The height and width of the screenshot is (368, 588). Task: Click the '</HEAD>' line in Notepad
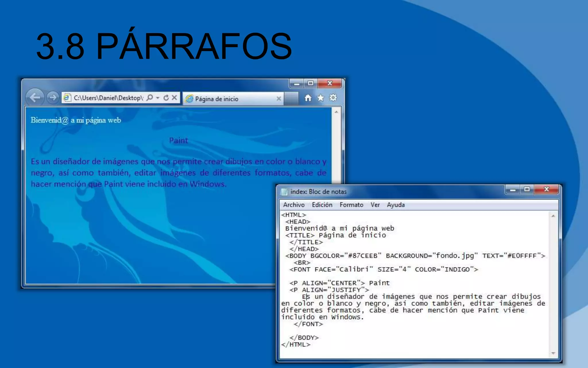coord(304,249)
